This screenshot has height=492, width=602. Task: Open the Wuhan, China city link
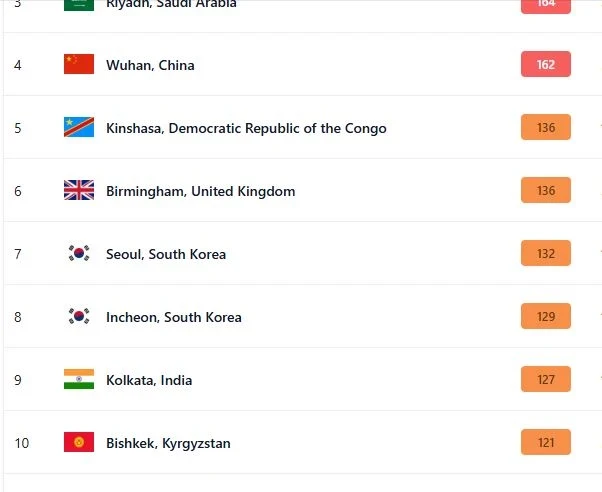(x=150, y=65)
